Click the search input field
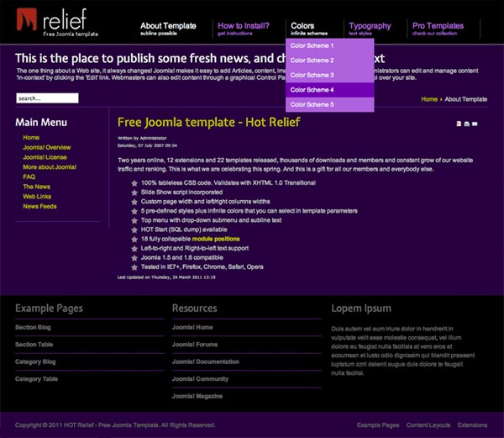This screenshot has width=504, height=438. [x=47, y=98]
